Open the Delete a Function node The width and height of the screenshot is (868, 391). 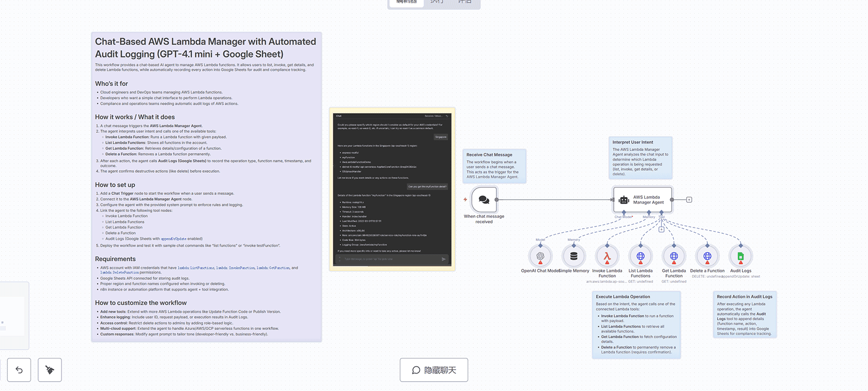coord(707,256)
